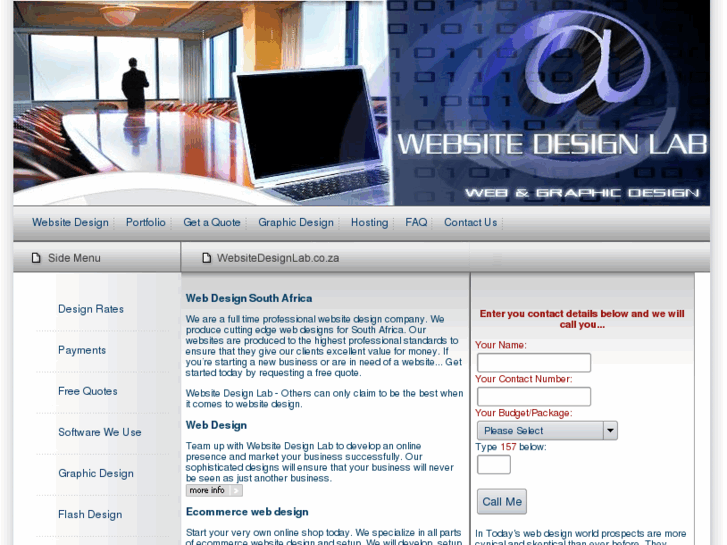Screen dimensions: 727x545
Task: Focus the Type 157 verification field
Action: [494, 464]
